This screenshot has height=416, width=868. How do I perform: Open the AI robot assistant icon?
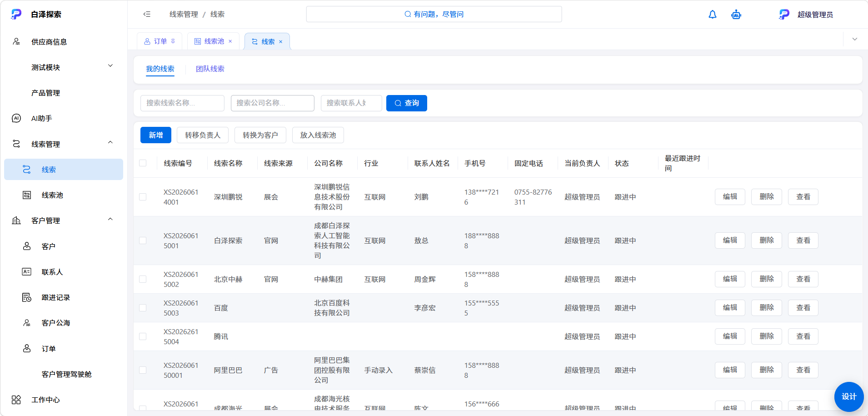[x=736, y=15]
